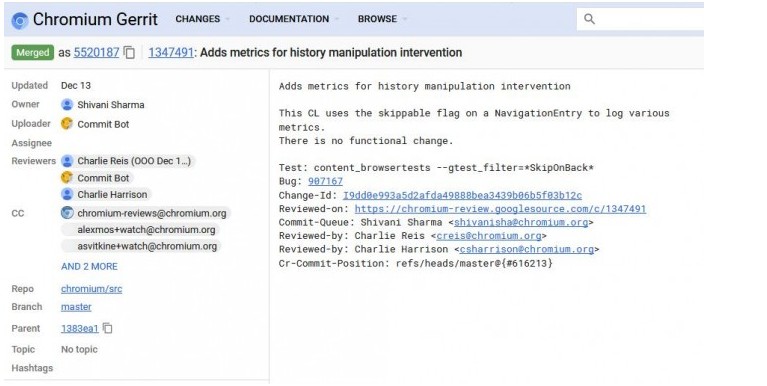
Task: Click the Chromium Gerrit title text
Action: tap(95, 20)
